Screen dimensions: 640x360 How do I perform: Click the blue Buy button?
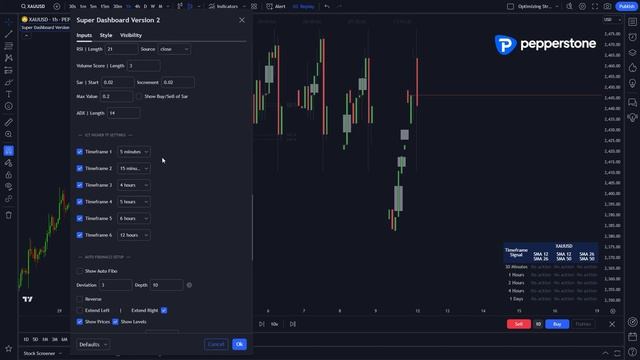557,324
